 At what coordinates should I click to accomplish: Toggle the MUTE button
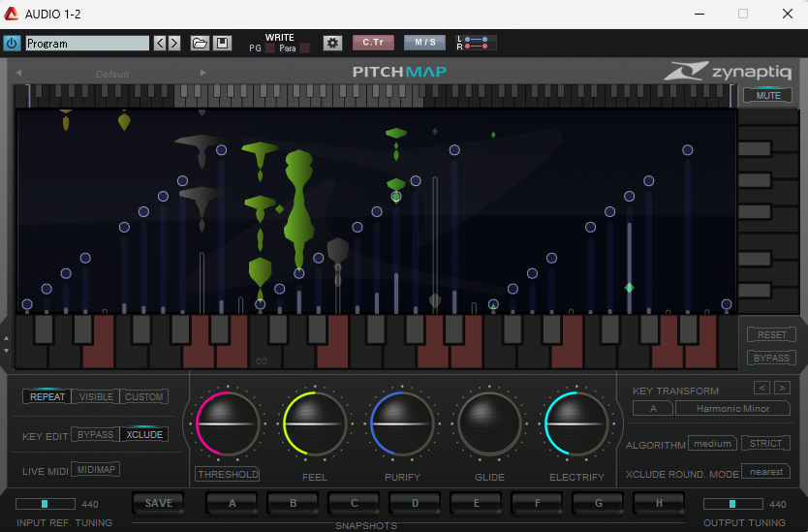(x=768, y=95)
